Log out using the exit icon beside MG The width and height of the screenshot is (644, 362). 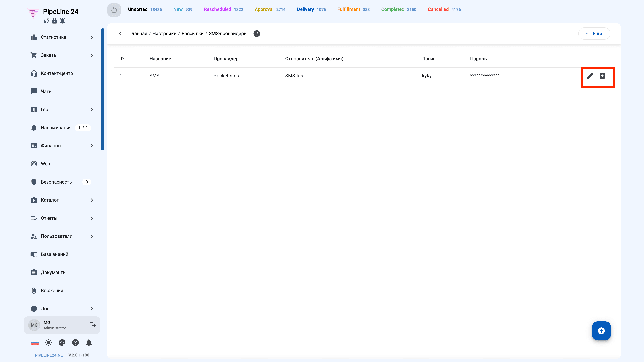coord(93,325)
